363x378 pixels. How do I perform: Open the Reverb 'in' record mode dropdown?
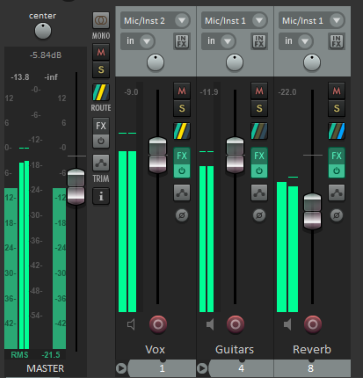[296, 41]
